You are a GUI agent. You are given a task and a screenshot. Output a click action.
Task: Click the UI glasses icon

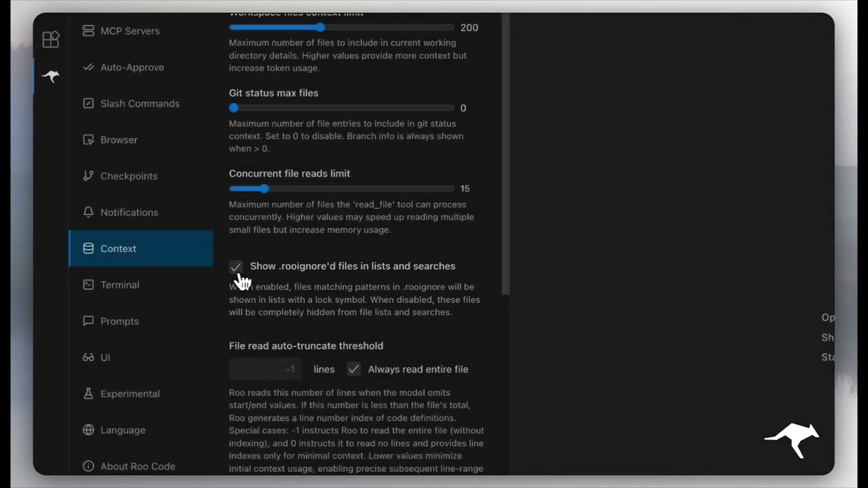[x=88, y=357]
